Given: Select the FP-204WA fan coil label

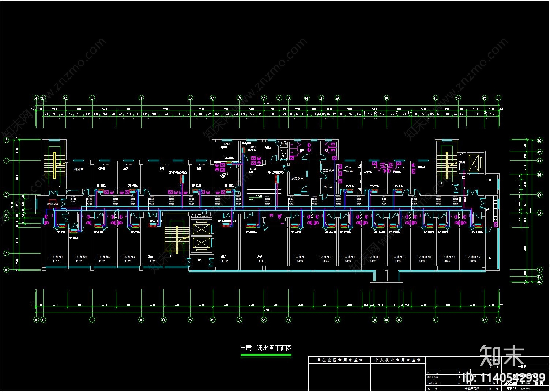Looking at the screenshot, I should [252, 232].
